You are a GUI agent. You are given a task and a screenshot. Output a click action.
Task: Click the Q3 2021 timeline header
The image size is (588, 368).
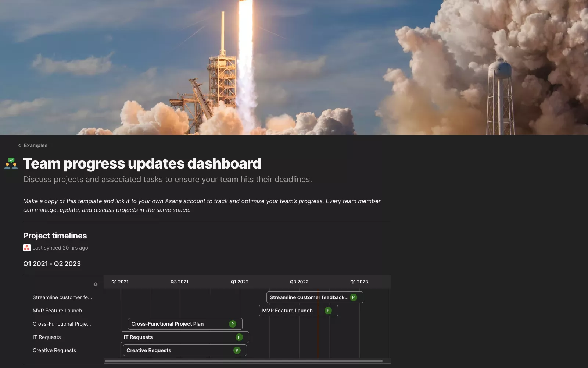pyautogui.click(x=179, y=282)
